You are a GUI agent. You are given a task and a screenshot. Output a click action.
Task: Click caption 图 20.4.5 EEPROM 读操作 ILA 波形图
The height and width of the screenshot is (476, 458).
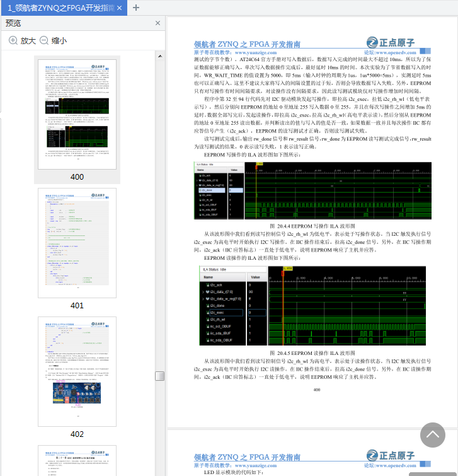click(312, 353)
